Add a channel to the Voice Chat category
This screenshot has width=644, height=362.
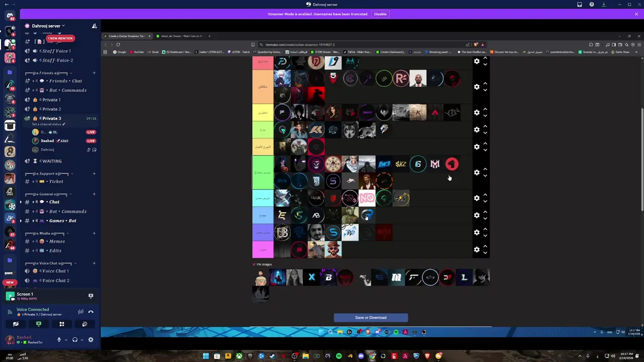coord(94,263)
